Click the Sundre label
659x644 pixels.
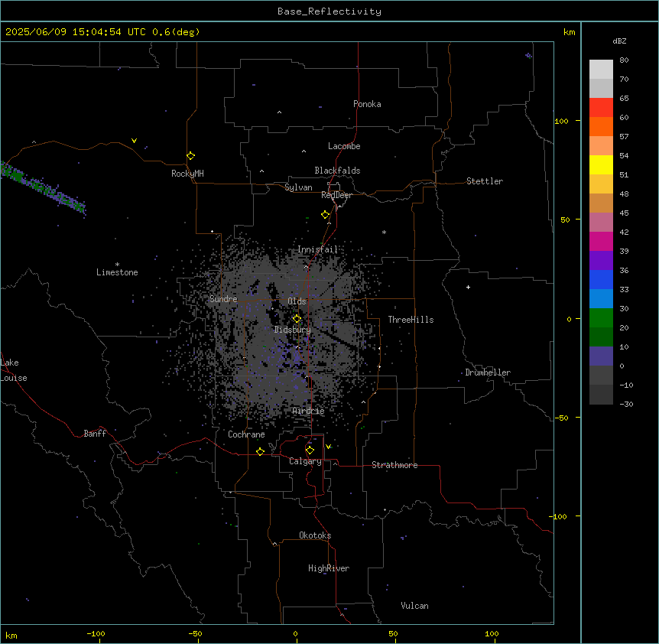[223, 299]
